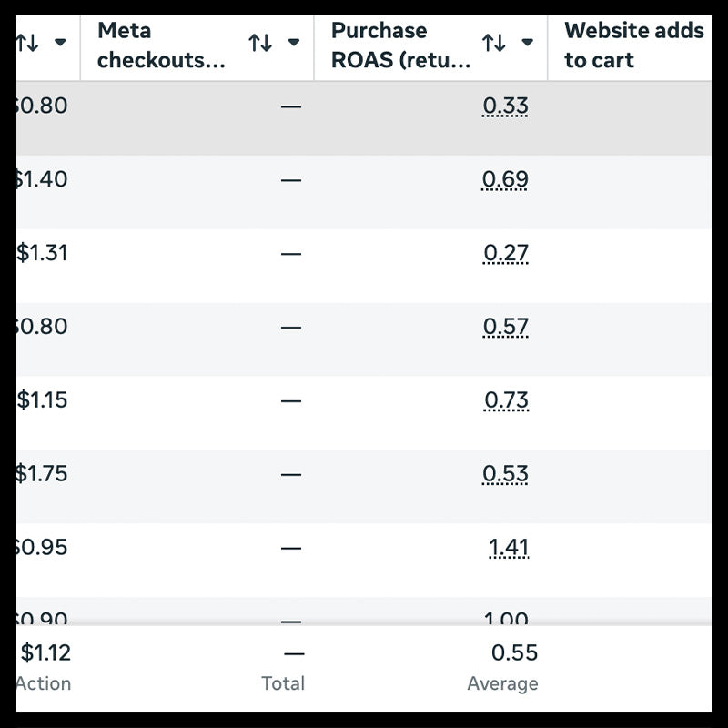Click the sort arrows in Meta checkouts column
728x728 pixels.
pyautogui.click(x=260, y=43)
